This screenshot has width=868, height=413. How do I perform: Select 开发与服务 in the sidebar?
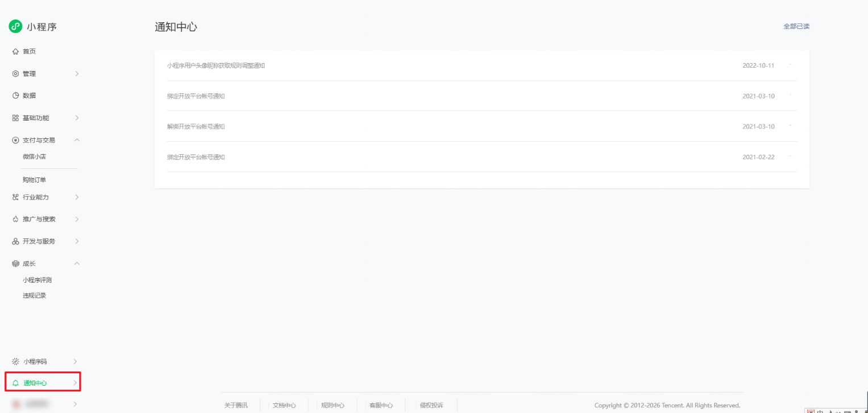click(39, 241)
